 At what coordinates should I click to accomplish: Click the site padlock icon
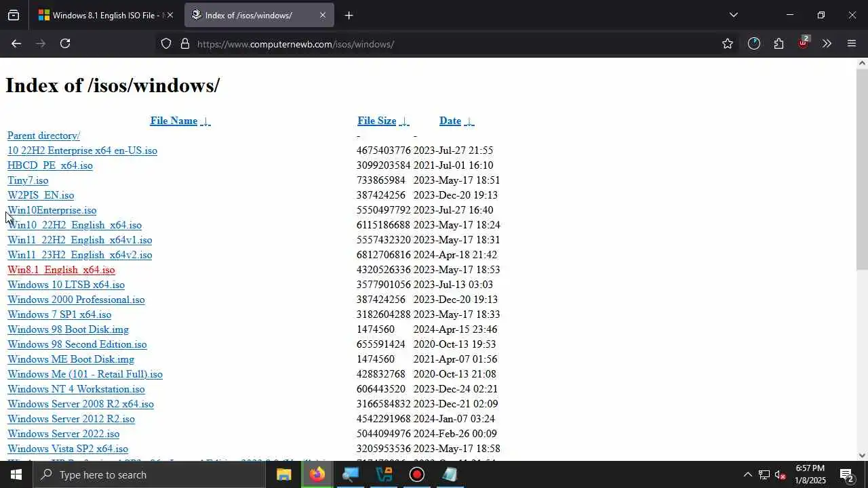[185, 44]
